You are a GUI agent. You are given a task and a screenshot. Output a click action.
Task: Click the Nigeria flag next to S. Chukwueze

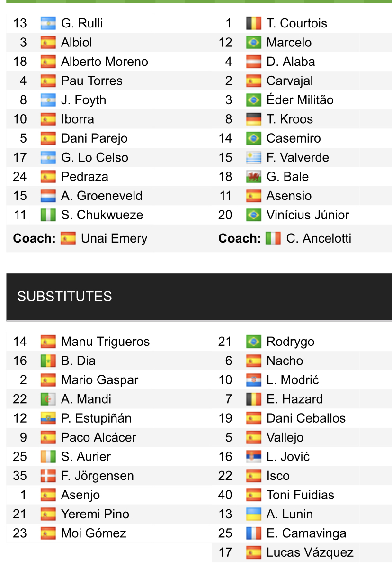point(48,215)
